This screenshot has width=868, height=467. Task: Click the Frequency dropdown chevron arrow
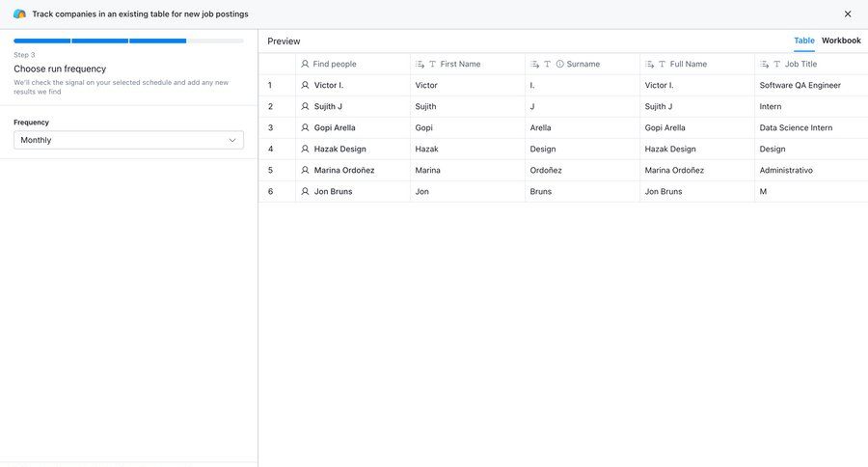(232, 140)
